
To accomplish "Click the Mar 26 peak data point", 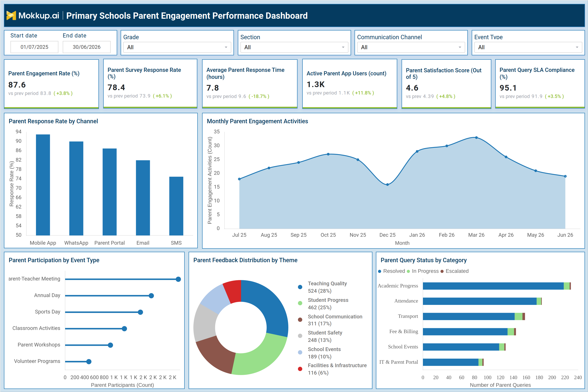I will coord(476,137).
